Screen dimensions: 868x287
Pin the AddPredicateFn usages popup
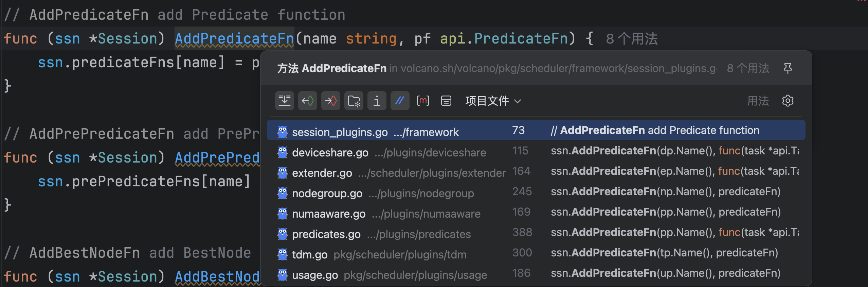tap(788, 68)
